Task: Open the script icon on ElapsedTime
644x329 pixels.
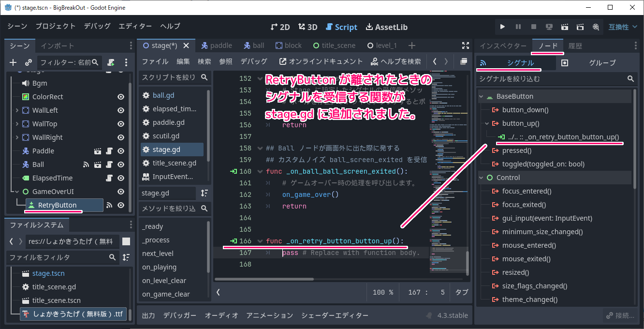Action: (109, 178)
